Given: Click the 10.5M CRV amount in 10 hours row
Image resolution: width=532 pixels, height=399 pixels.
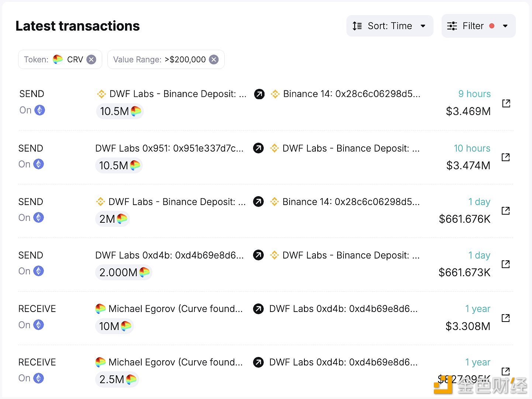Looking at the screenshot, I should click(x=119, y=165).
